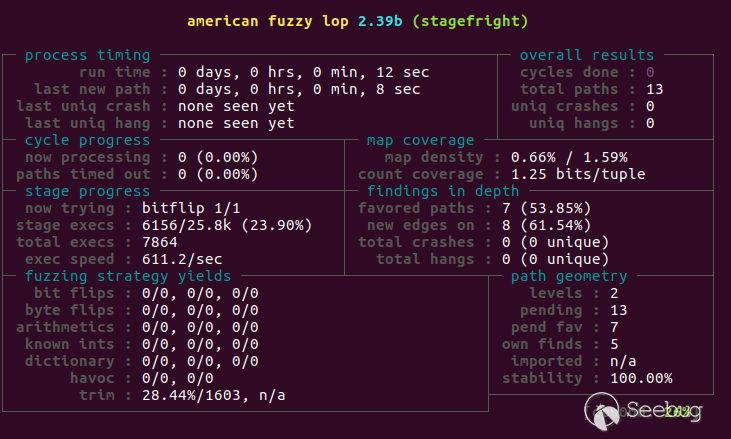The height and width of the screenshot is (439, 731).
Task: Click the run time value '0 days, 0 hrs, 0 min, 12 sec'
Action: tap(303, 72)
